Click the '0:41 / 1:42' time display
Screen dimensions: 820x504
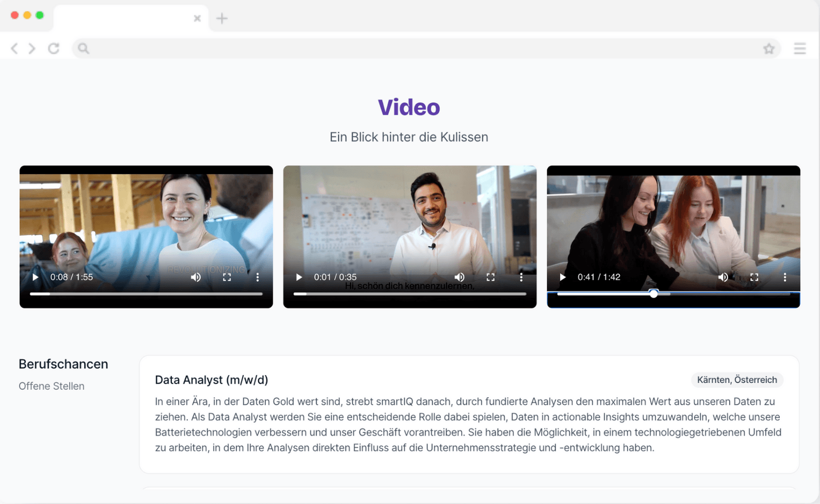click(x=599, y=277)
